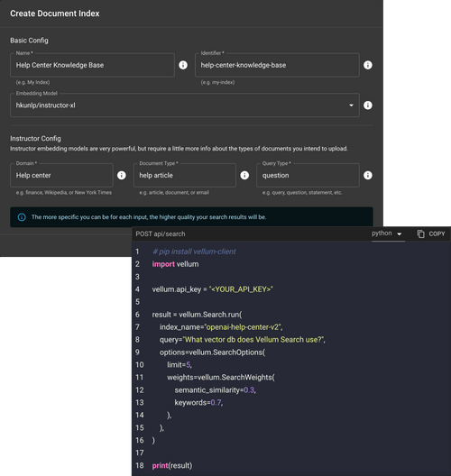The height and width of the screenshot is (476, 451).
Task: Click the '(e.g. my-index)' hint text
Action: click(217, 82)
